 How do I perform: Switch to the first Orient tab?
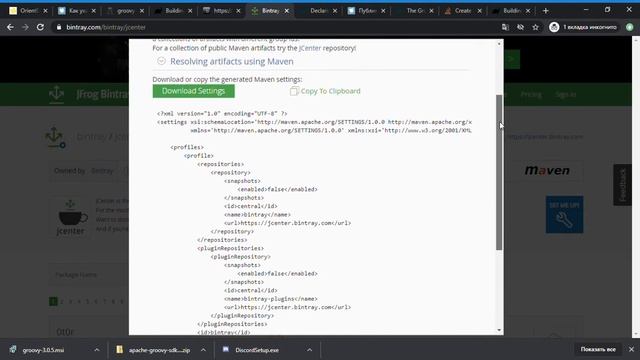pyautogui.click(x=28, y=11)
